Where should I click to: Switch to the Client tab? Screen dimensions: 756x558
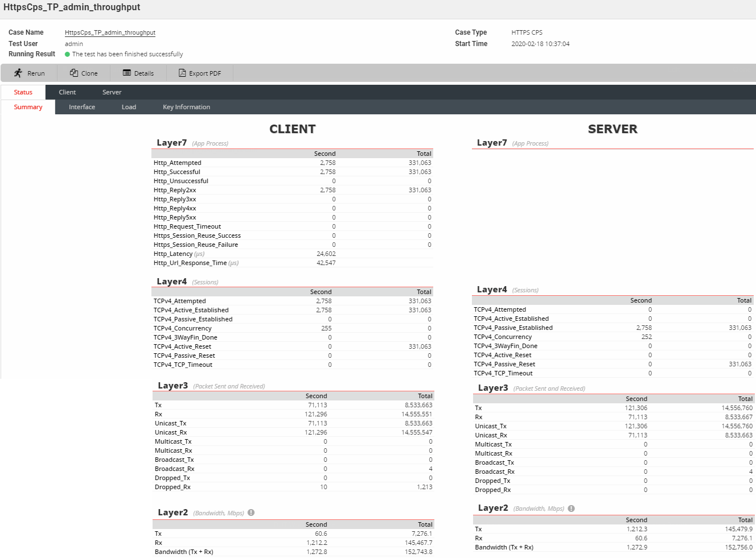[x=67, y=92]
